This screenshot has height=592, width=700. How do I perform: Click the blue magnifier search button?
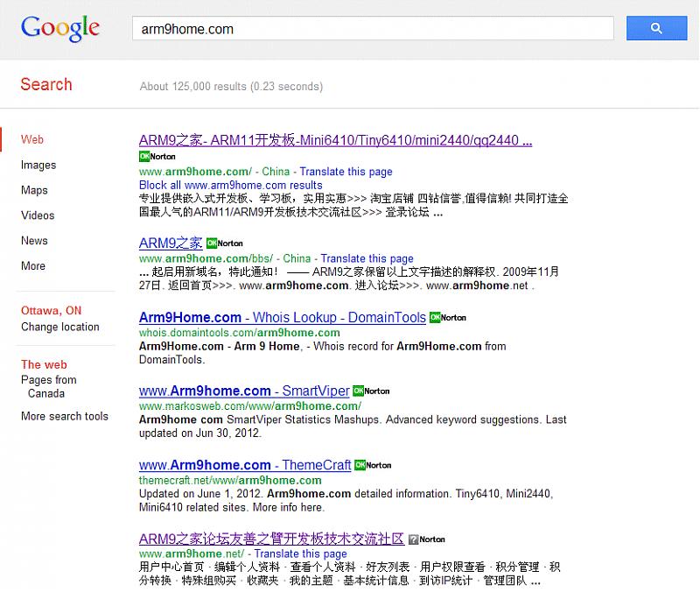pos(656,28)
